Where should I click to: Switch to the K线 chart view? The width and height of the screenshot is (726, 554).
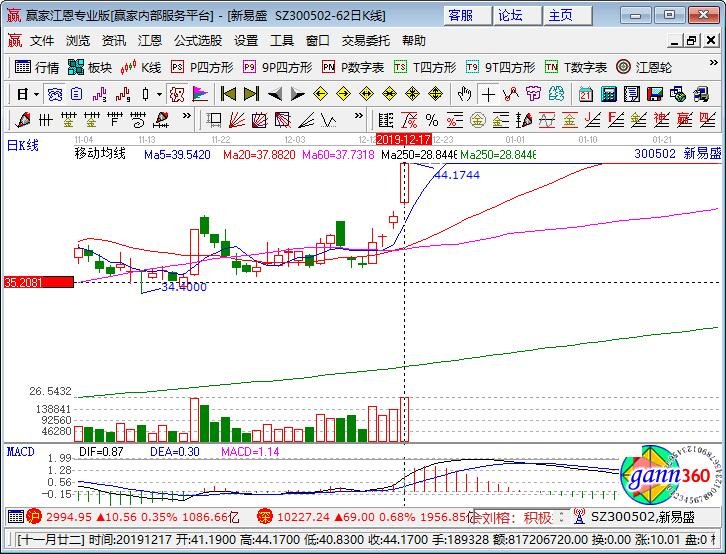pos(140,68)
